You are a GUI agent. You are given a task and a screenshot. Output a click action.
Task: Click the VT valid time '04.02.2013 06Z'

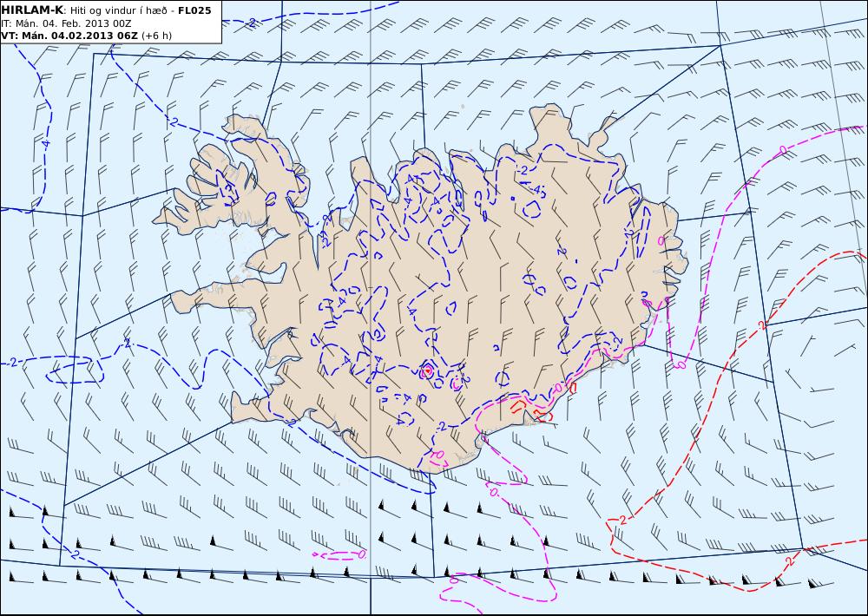(x=95, y=36)
